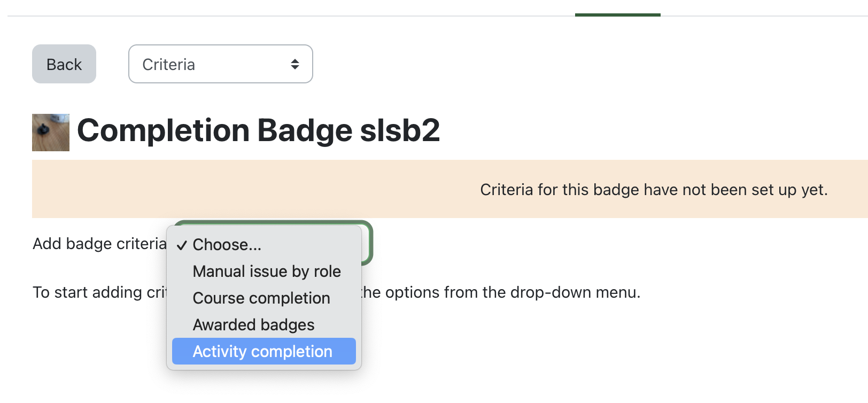Viewport: 868px width, 403px height.
Task: Click the checkmark beside Choose...
Action: (182, 245)
